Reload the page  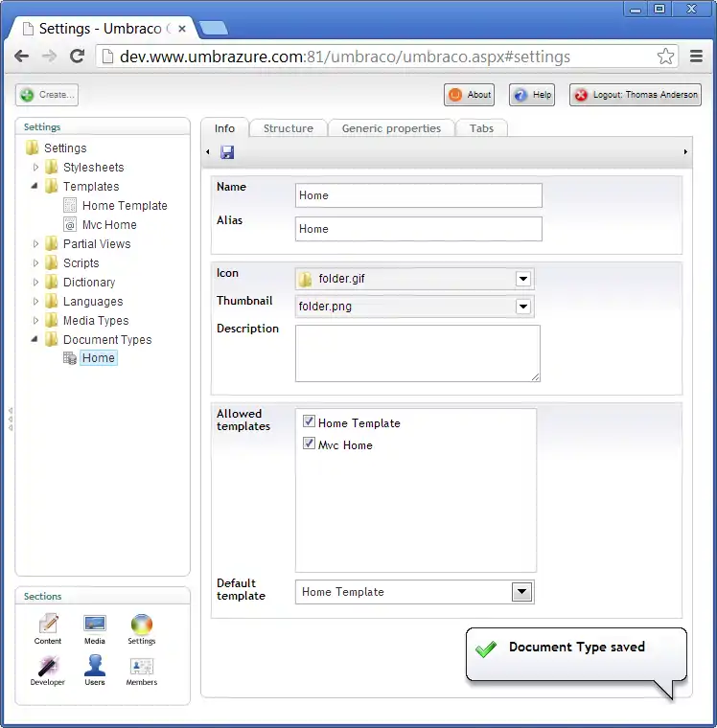pos(77,57)
